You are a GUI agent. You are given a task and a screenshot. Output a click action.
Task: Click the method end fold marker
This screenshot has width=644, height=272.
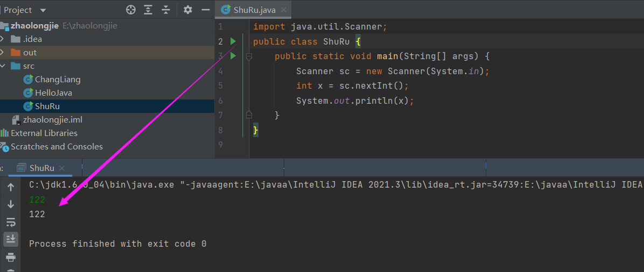248,114
